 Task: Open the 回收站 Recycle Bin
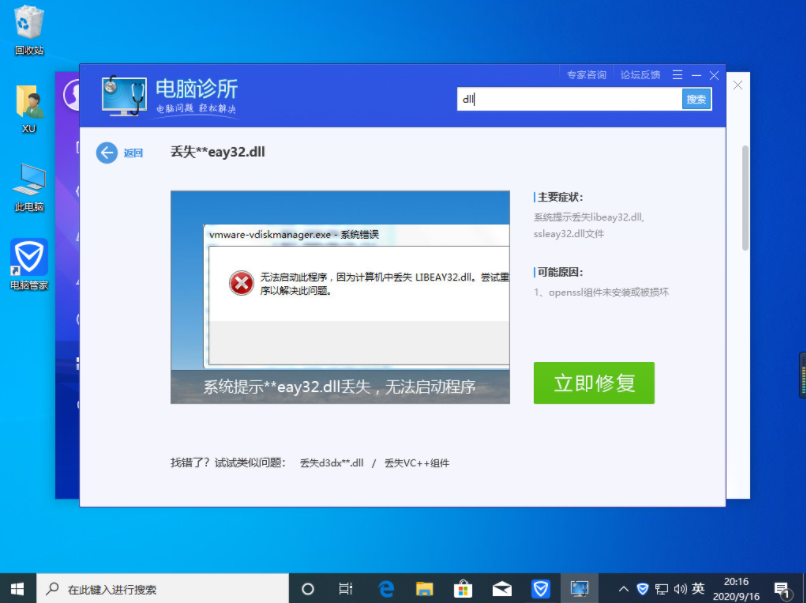(28, 25)
